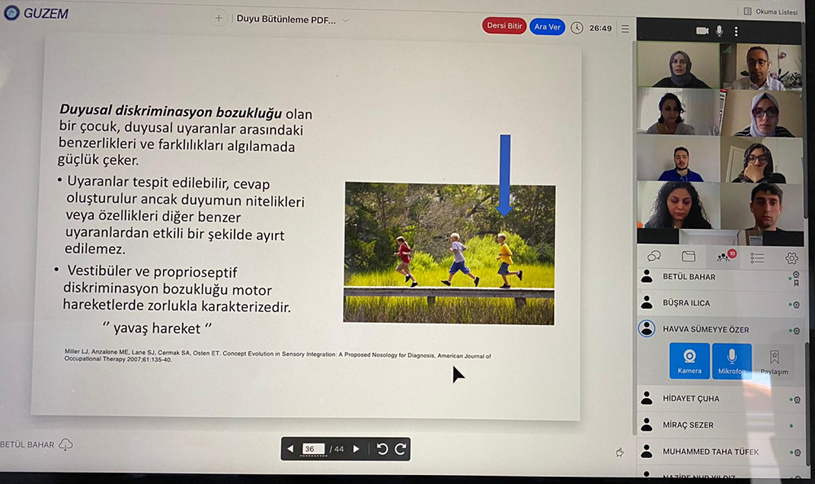Click the clock icon beside the timer
The width and height of the screenshot is (815, 484).
pos(577,28)
